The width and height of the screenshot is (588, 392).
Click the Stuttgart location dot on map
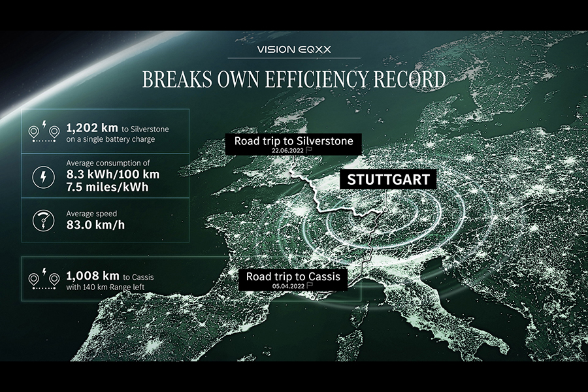pos(385,209)
